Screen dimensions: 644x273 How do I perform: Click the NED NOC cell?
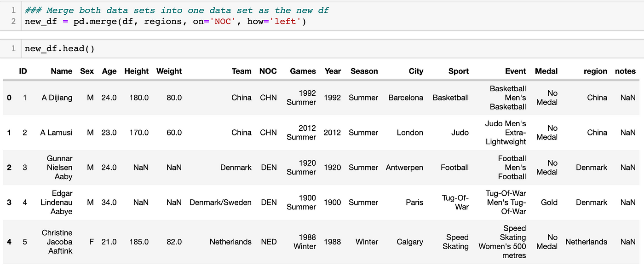pyautogui.click(x=269, y=242)
